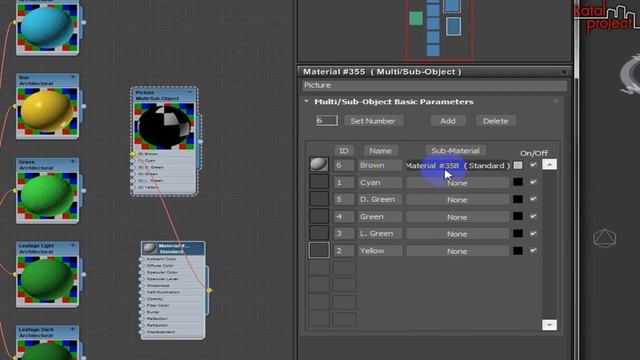640x360 pixels.
Task: Click the Standard material node's yellow output socket
Action: tap(209, 290)
